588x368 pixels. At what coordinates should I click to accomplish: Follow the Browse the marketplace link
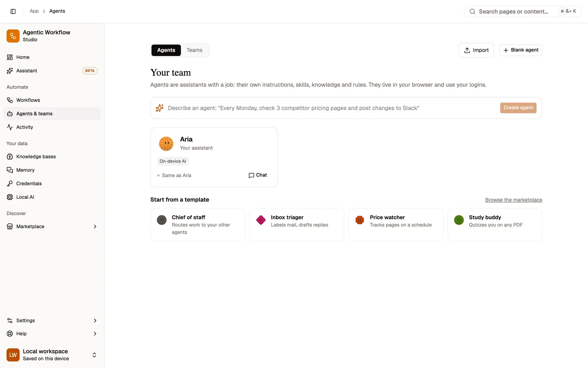[x=514, y=200]
